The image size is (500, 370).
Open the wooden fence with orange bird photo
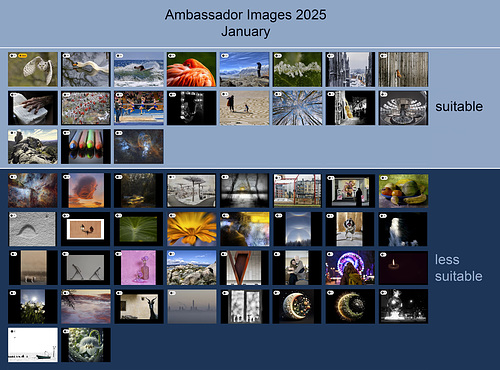(x=403, y=69)
